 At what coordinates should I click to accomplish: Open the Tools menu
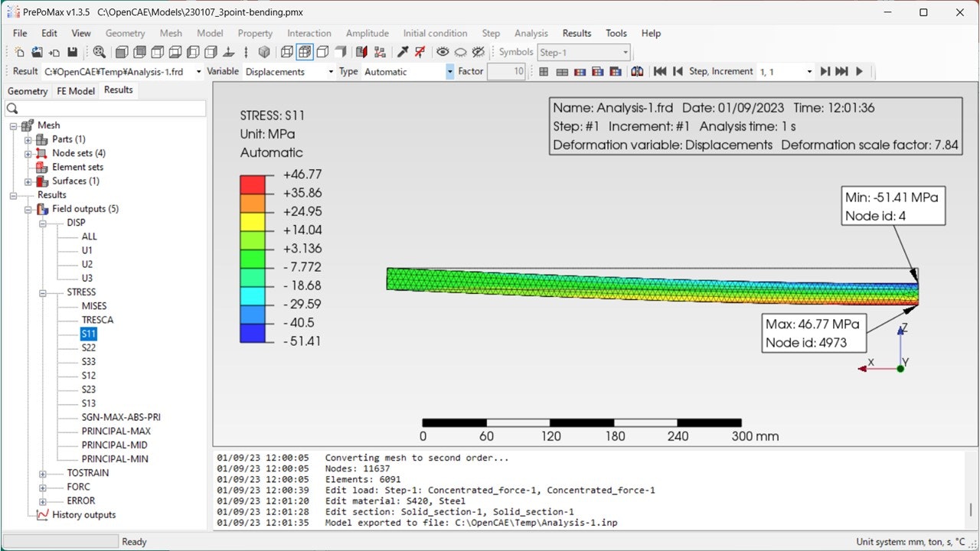coord(616,33)
